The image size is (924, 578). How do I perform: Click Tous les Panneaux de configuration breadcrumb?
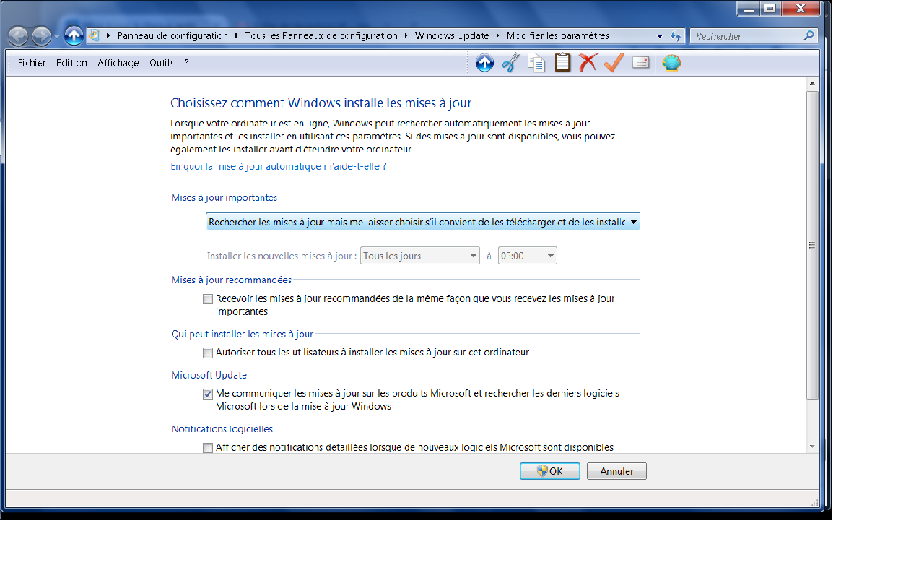tap(321, 35)
